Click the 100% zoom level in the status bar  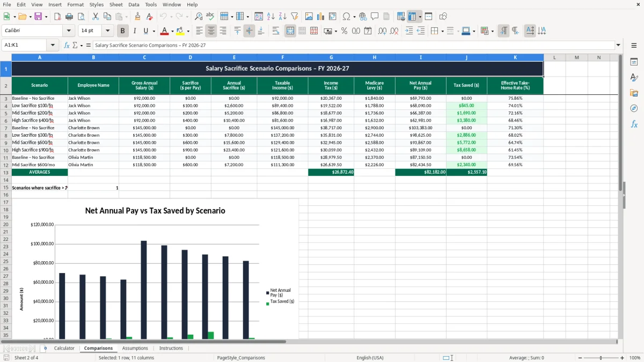pyautogui.click(x=635, y=358)
